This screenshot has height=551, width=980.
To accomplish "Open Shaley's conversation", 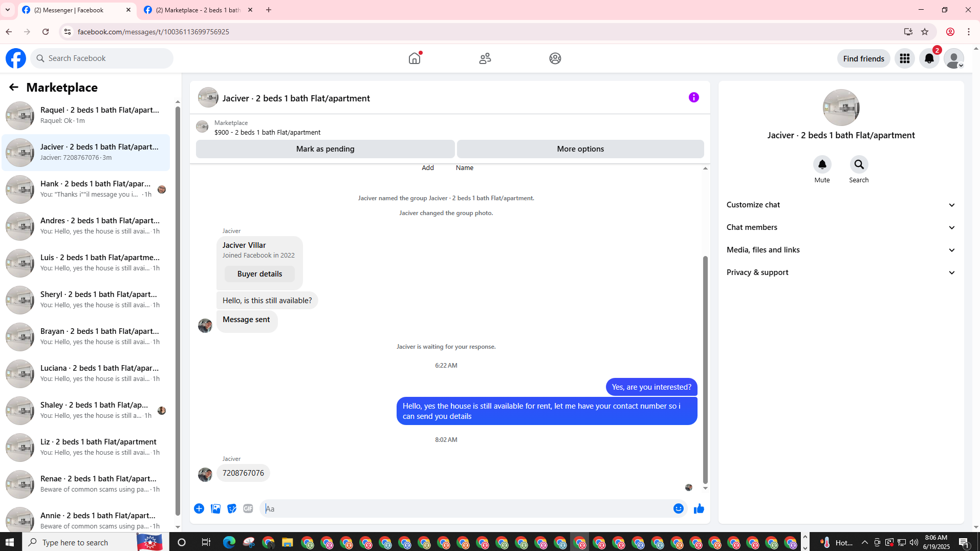I will (x=86, y=411).
